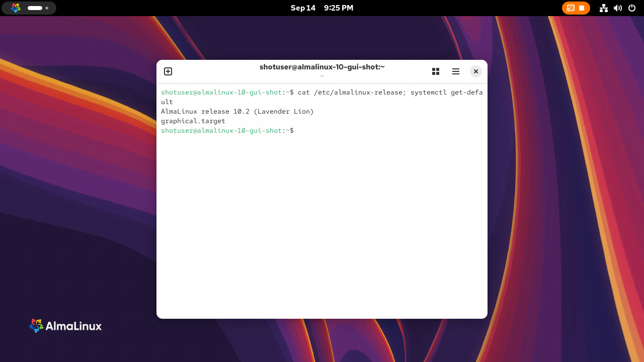Click the terminal title shotuser@almalinux-10-gui-shot:~

click(x=322, y=67)
